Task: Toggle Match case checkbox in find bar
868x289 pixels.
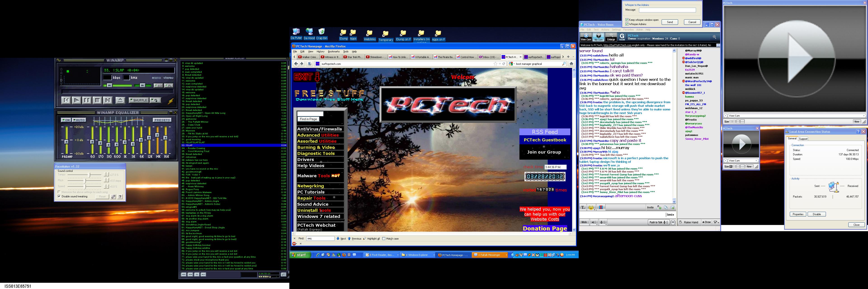Action: pos(384,238)
